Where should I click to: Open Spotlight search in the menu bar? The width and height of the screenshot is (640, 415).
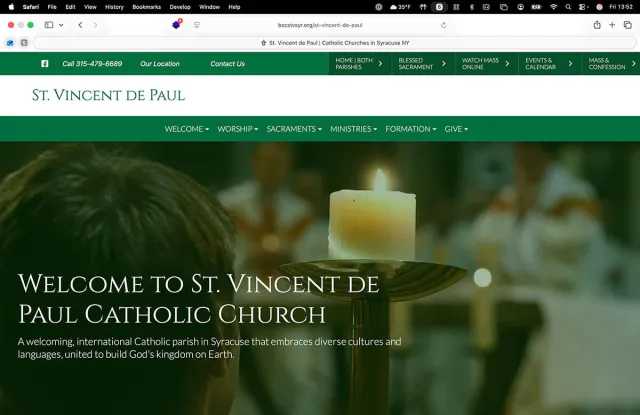(568, 7)
